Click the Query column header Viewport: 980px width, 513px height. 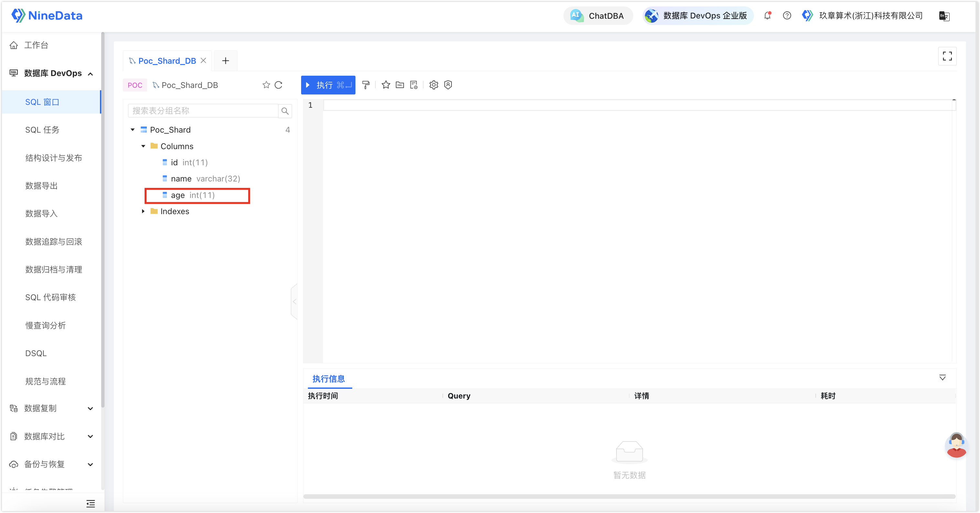click(x=459, y=396)
